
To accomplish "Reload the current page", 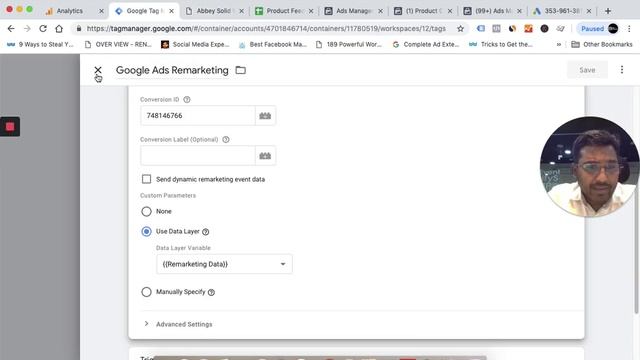I will click(x=43, y=29).
